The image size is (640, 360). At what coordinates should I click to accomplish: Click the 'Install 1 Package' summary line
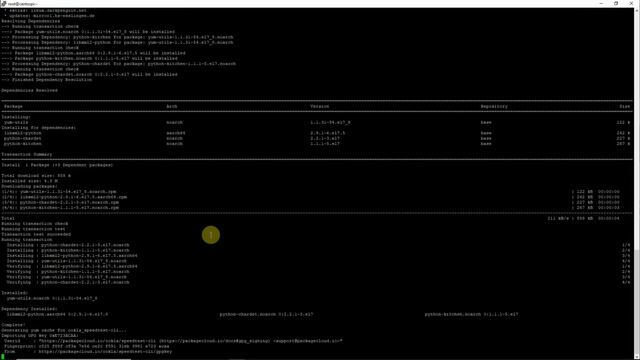pyautogui.click(x=57, y=165)
